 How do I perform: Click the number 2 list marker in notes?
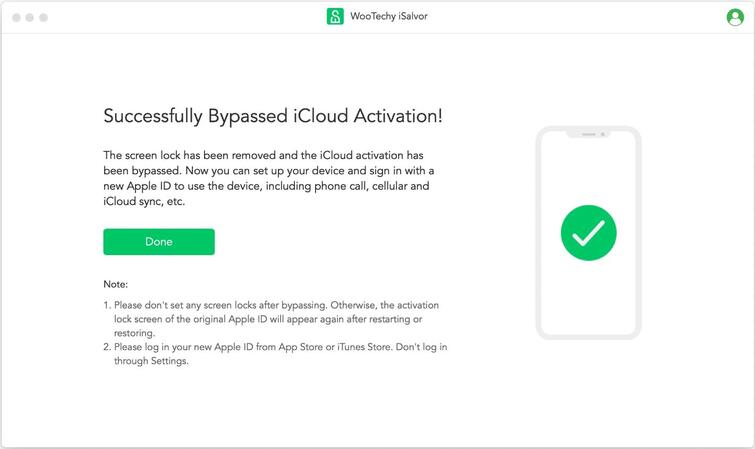(107, 347)
